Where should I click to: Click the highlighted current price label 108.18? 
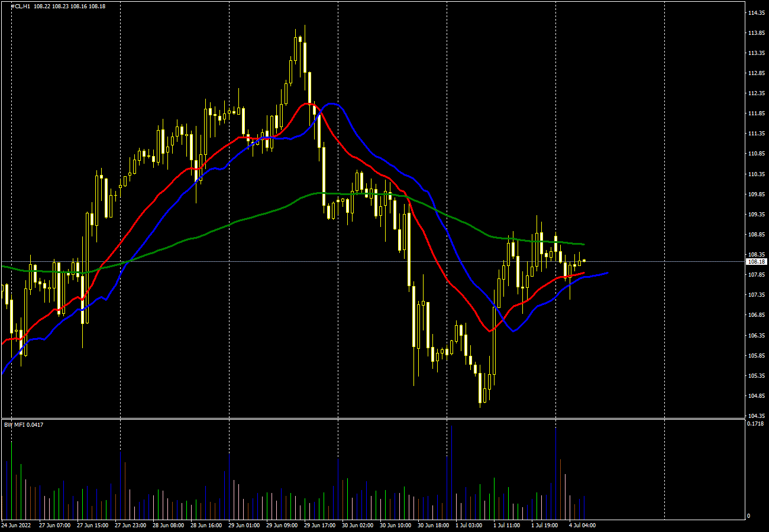coord(757,261)
